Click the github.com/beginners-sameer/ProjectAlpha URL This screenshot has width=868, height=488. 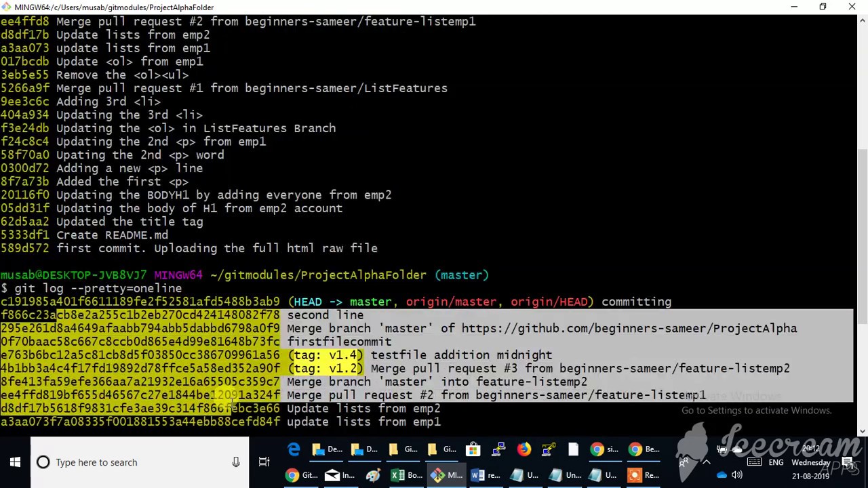[629, 328]
